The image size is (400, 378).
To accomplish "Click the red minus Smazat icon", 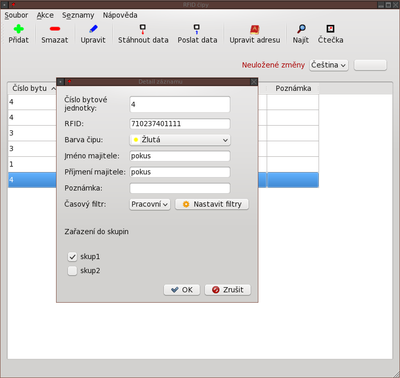I will [55, 29].
